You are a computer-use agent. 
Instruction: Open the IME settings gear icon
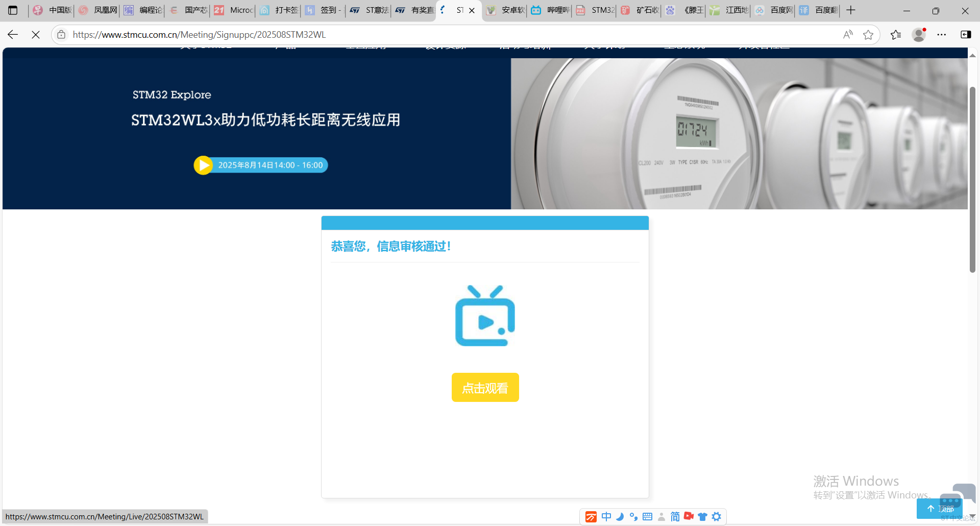[716, 517]
